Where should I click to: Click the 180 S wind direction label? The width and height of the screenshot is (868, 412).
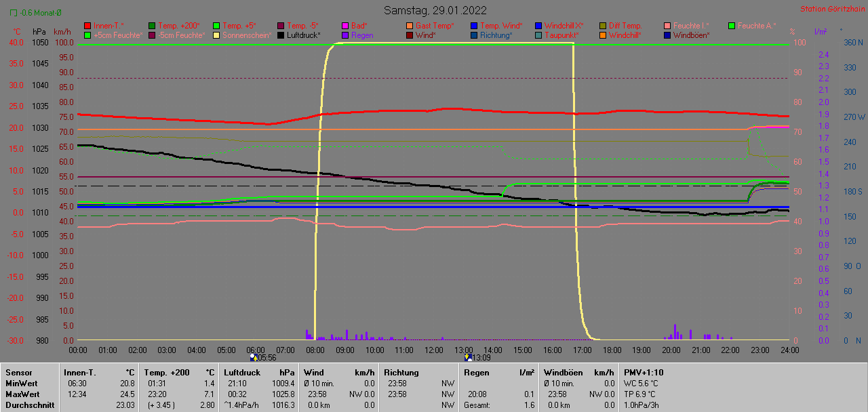coord(852,191)
